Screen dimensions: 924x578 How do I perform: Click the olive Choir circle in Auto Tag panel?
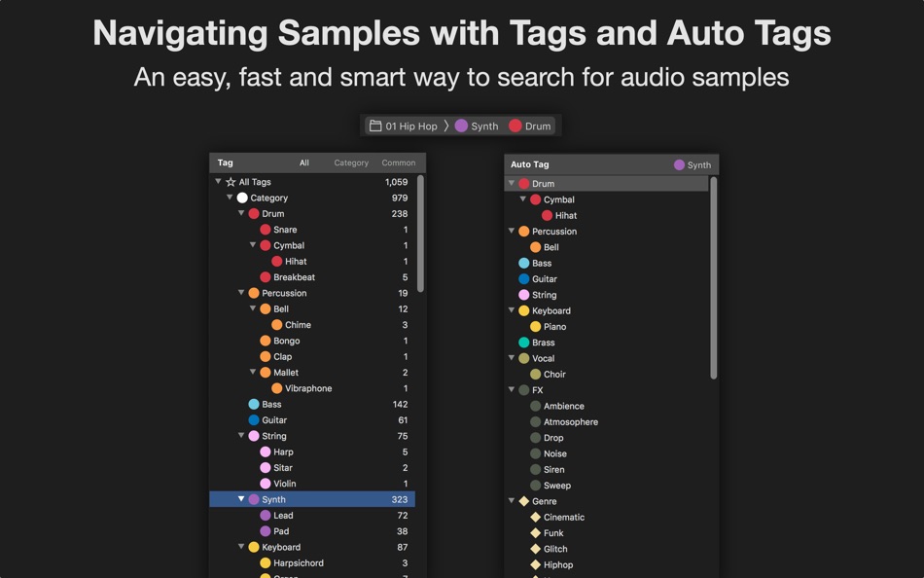pos(536,375)
